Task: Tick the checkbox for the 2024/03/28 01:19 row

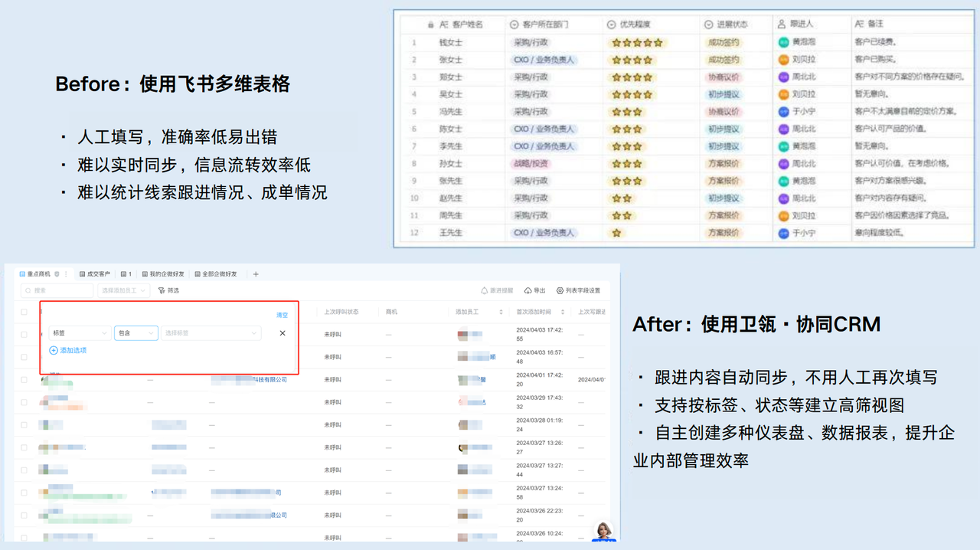Action: click(24, 424)
